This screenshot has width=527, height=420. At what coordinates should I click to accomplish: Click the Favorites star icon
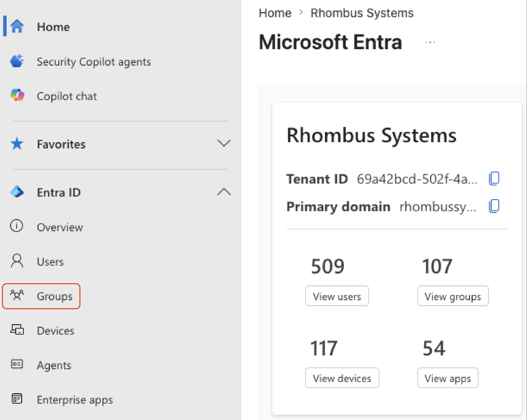[17, 144]
